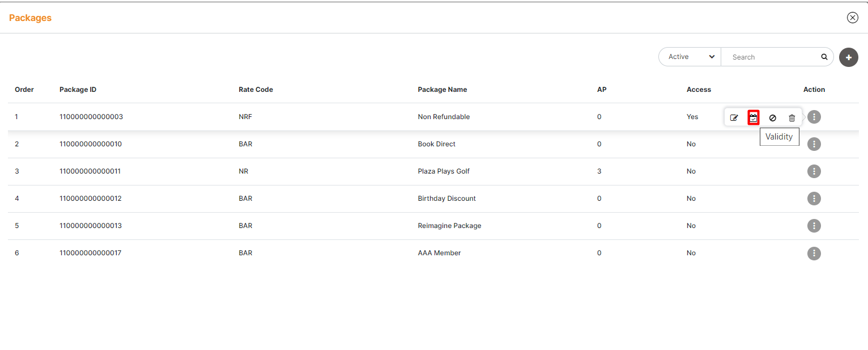Click inside the Search field
This screenshot has width=868, height=350.
[771, 57]
